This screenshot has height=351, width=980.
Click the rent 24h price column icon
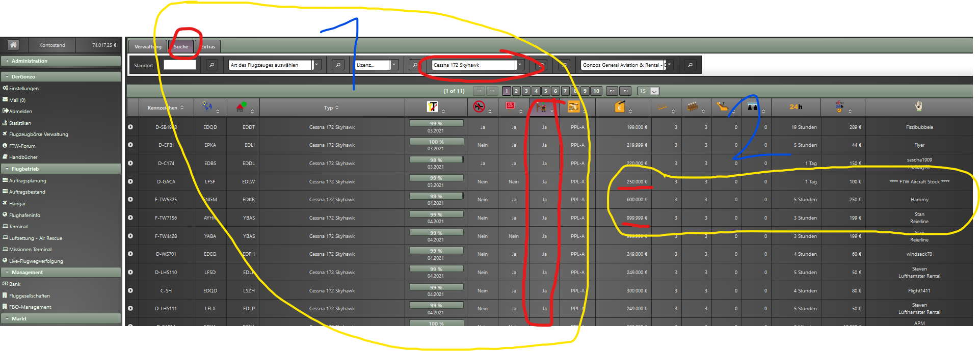839,106
